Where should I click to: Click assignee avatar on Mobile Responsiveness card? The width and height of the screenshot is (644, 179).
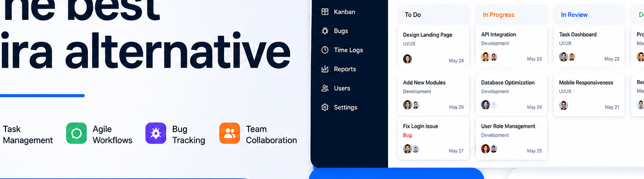563,105
